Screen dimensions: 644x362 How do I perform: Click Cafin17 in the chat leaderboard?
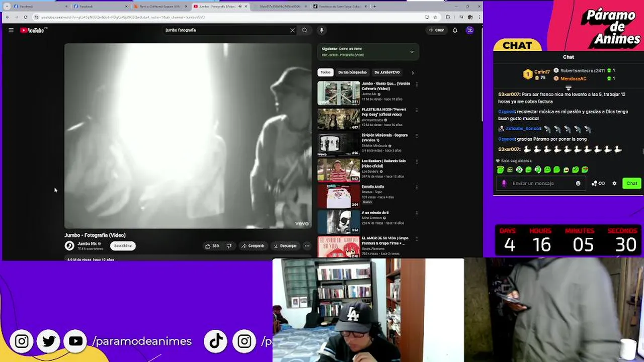tap(542, 72)
